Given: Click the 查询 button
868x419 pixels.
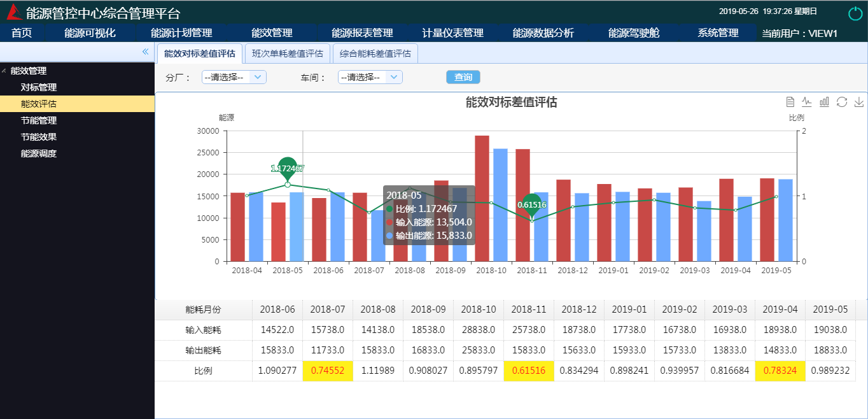Looking at the screenshot, I should (463, 77).
